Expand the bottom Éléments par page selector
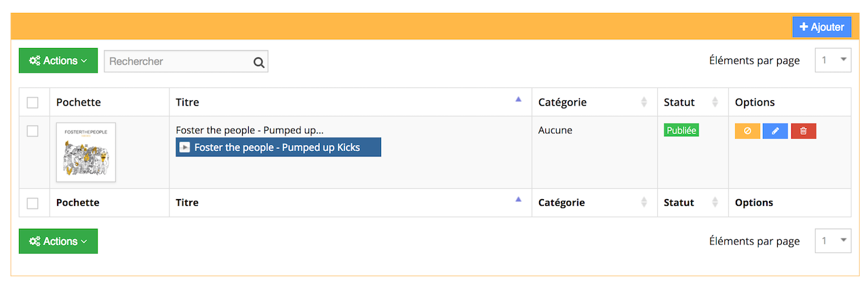868x283 pixels. (x=833, y=240)
